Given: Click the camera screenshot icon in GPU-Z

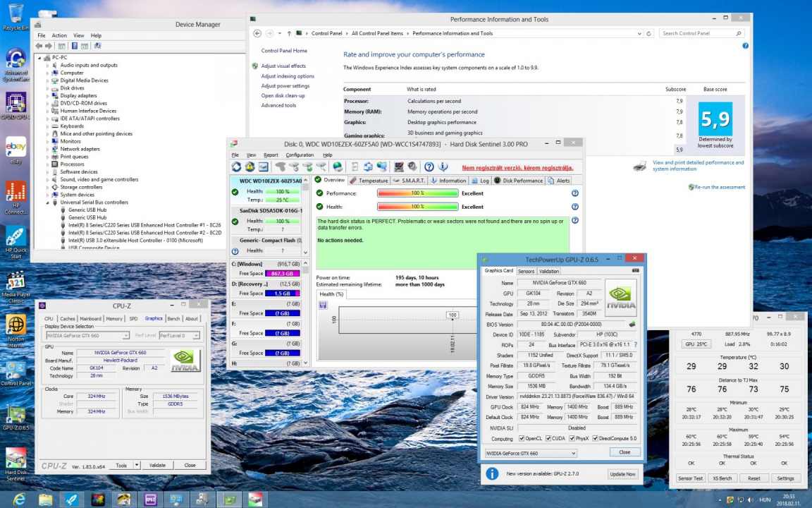Looking at the screenshot, I should tap(635, 271).
